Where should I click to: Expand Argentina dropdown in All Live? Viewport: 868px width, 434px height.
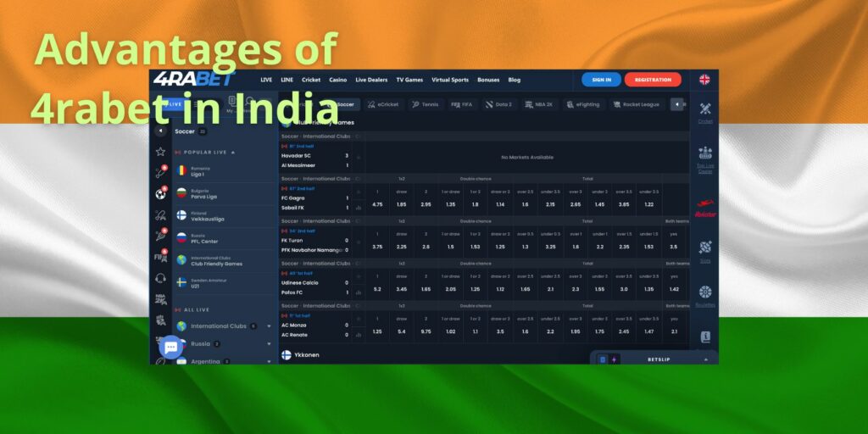point(269,361)
